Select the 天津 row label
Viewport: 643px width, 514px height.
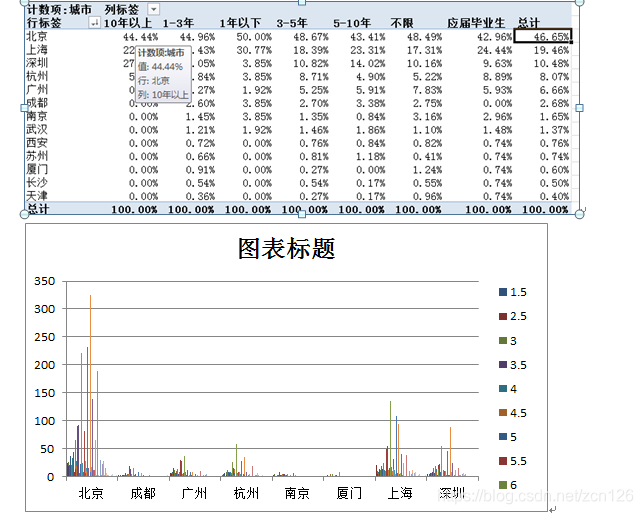pos(37,196)
